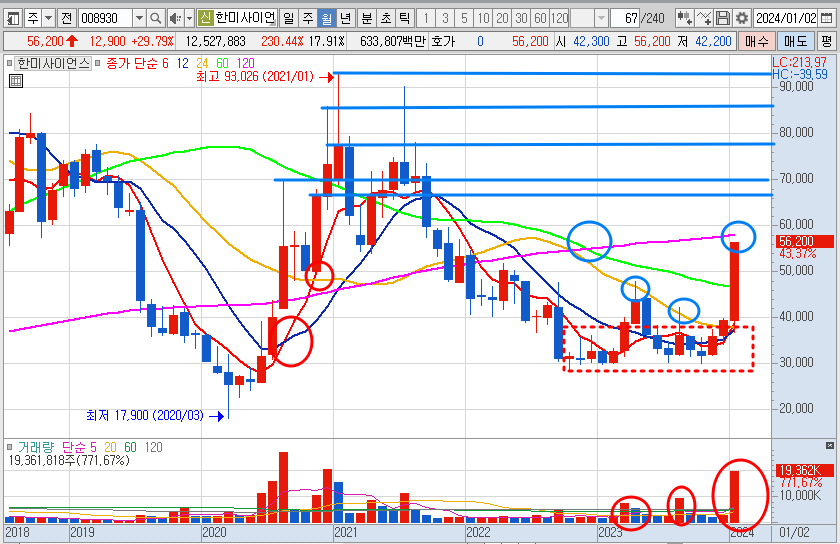Save chart with the floppy disk icon

723,19
